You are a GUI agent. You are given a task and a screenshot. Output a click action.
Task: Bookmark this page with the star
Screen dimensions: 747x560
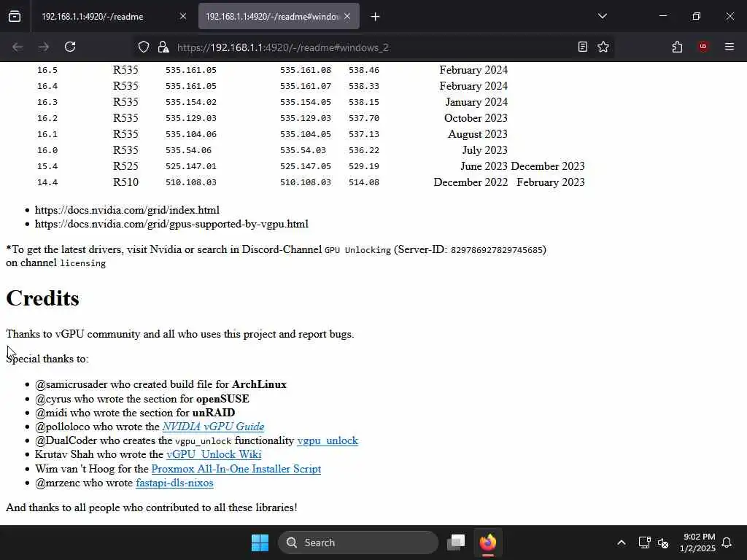coord(603,47)
